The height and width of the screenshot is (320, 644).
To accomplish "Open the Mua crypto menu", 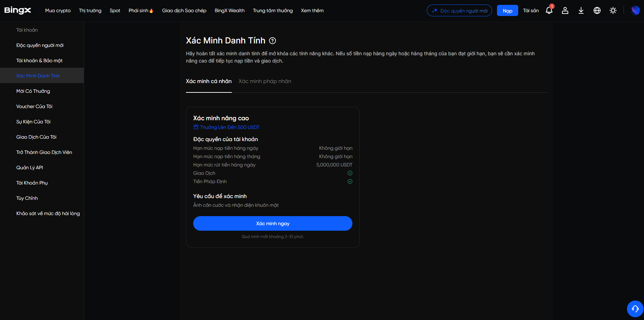I will pos(58,10).
